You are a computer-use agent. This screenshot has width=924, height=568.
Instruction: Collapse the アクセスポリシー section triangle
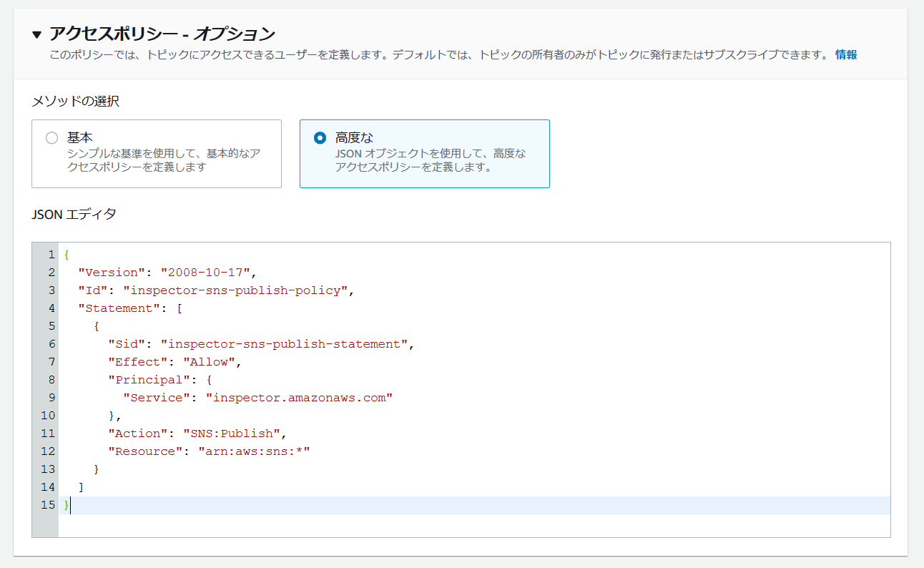(x=37, y=34)
